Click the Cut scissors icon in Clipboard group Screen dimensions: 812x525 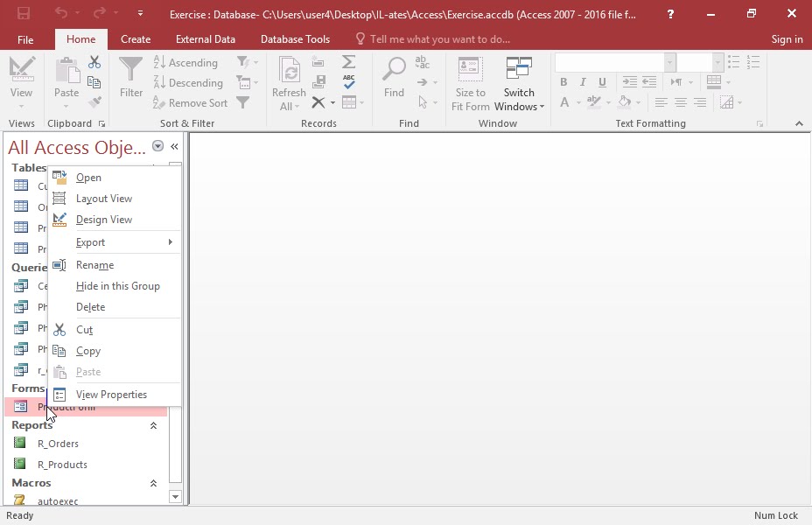click(x=94, y=63)
